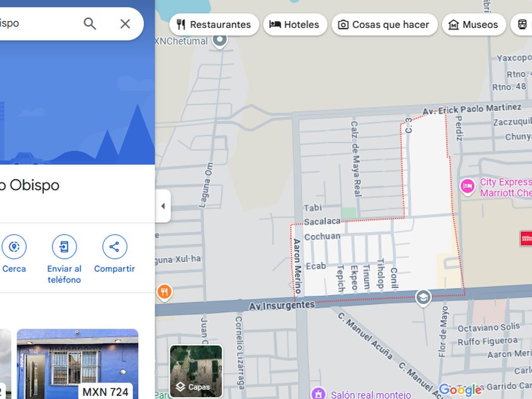The width and height of the screenshot is (532, 399).
Task: Click the Cochuan street label
Action: (x=322, y=236)
